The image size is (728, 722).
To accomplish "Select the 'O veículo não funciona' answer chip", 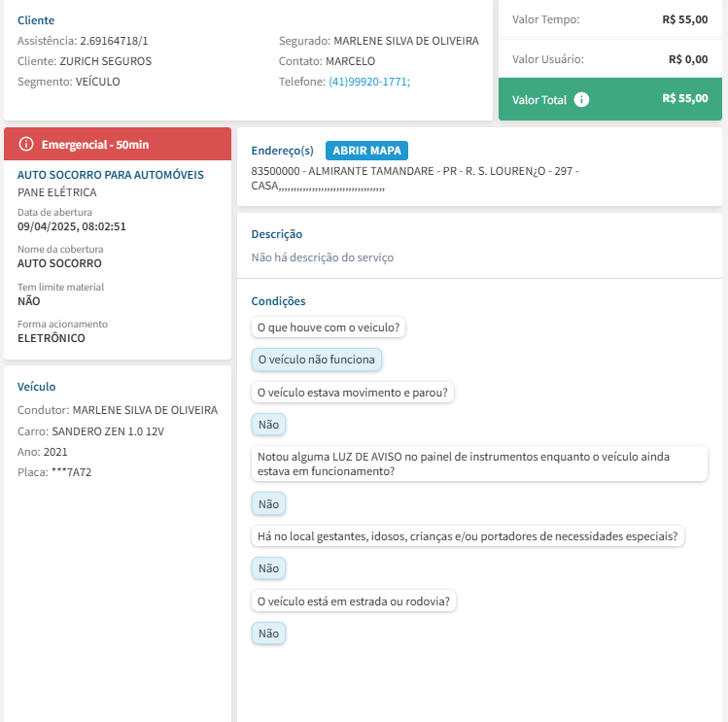I will coord(317,360).
